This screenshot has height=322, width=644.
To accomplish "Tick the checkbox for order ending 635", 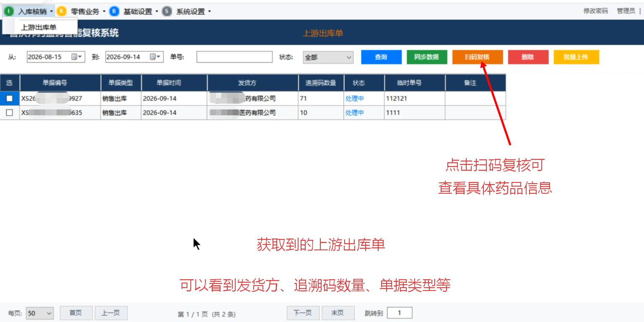I will 10,113.
